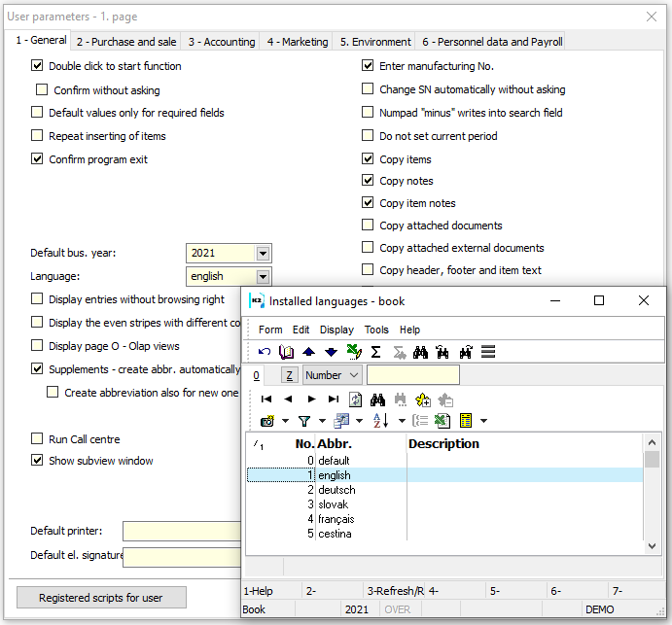Select the deutsch language row
672x625 pixels.
point(444,490)
